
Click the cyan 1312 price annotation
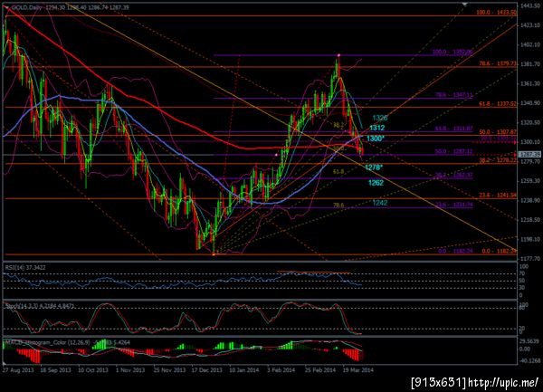coord(376,128)
